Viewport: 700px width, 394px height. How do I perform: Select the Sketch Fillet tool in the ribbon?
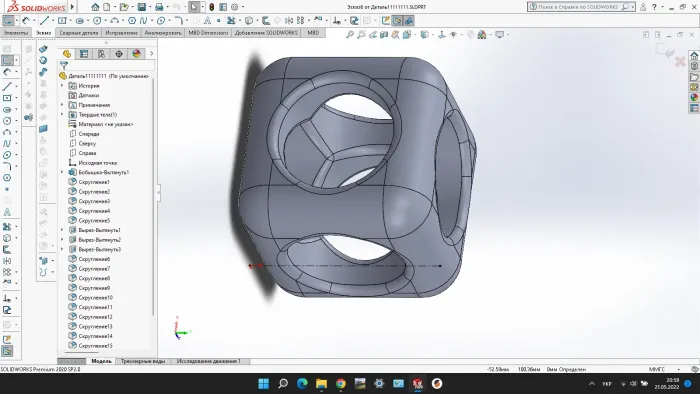(178, 21)
